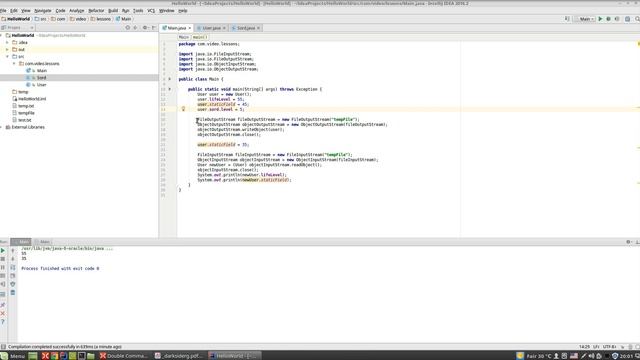
Task: Open the Refactor menu
Action: (x=96, y=11)
